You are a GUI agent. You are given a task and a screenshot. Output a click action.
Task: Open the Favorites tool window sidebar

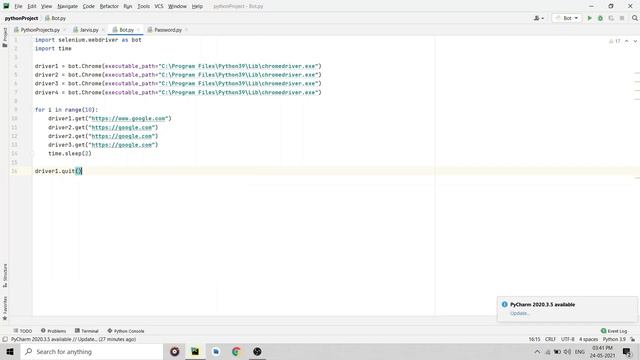tap(5, 308)
